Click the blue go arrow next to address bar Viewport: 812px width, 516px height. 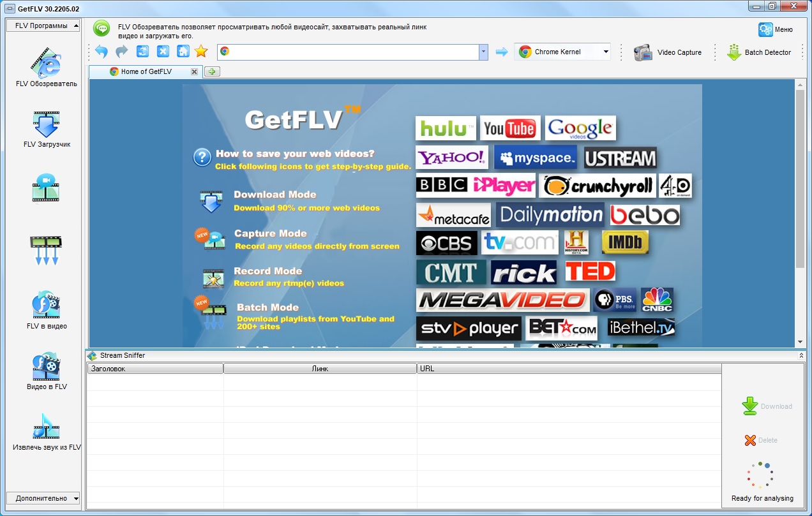pyautogui.click(x=501, y=52)
